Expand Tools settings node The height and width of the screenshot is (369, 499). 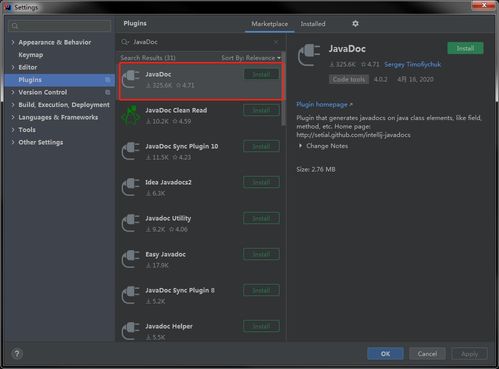(x=13, y=130)
